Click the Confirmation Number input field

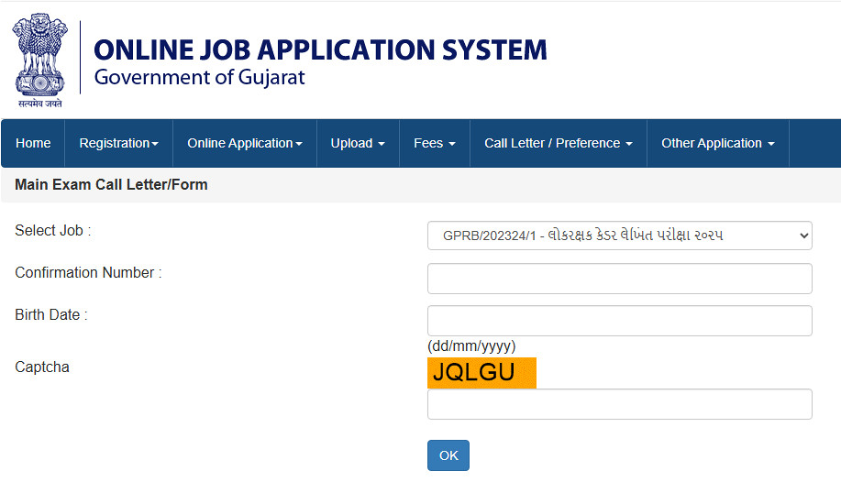pos(619,279)
